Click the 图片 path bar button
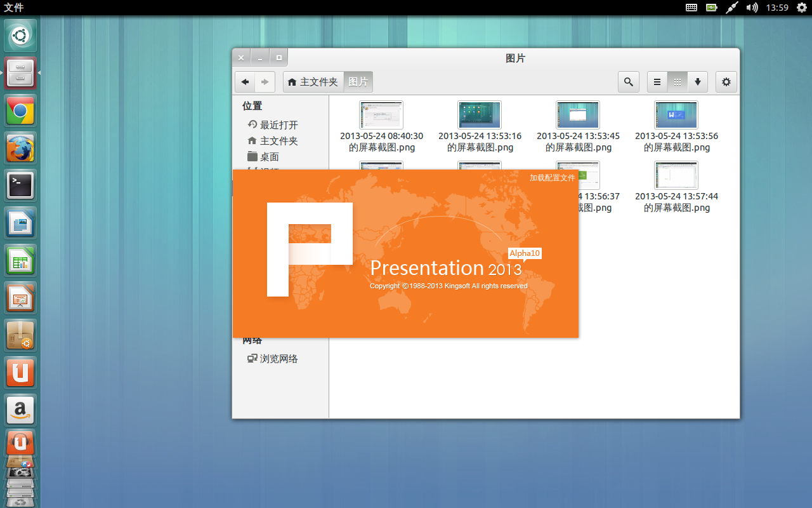812x508 pixels. pos(358,82)
